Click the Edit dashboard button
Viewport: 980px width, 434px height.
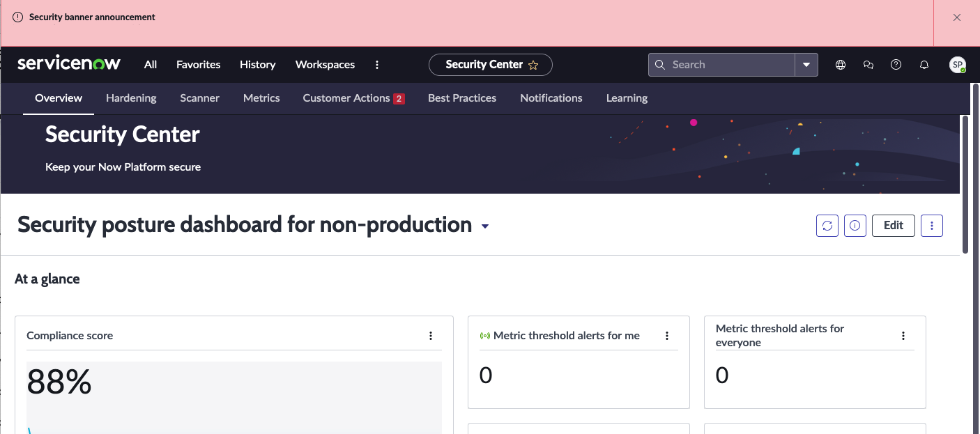894,226
